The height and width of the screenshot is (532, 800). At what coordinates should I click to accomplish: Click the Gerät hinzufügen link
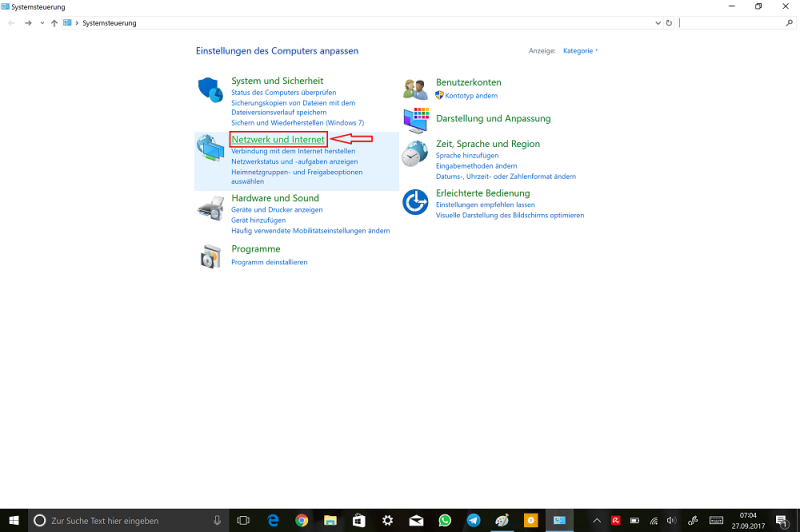click(x=258, y=220)
